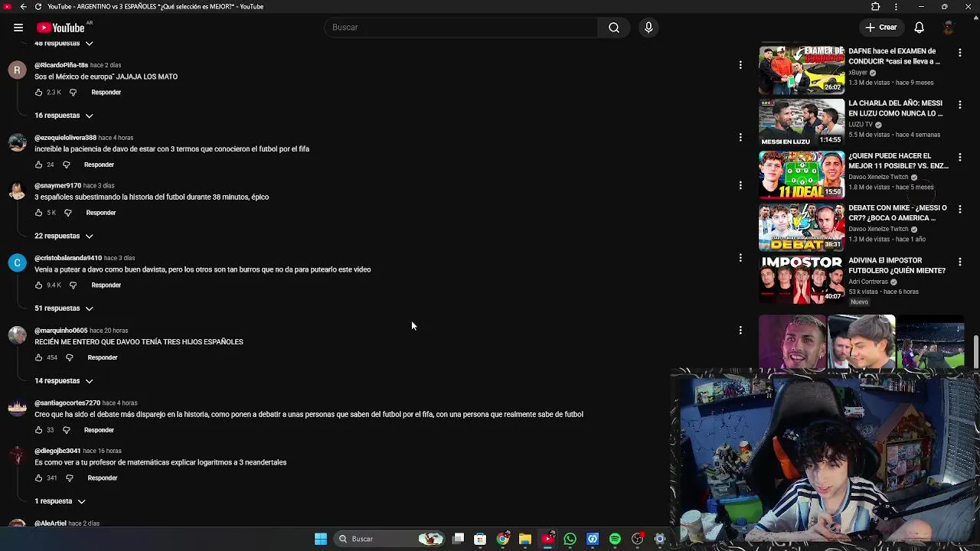Image resolution: width=980 pixels, height=551 pixels.
Task: Open the notifications bell
Action: [x=919, y=28]
